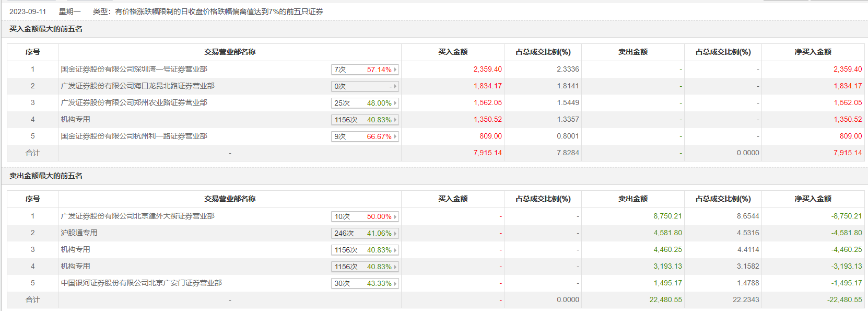Screen dimensions: 868x311
Task: Click the 买入金额最大的前五名 section heading
Action: pyautogui.click(x=46, y=29)
